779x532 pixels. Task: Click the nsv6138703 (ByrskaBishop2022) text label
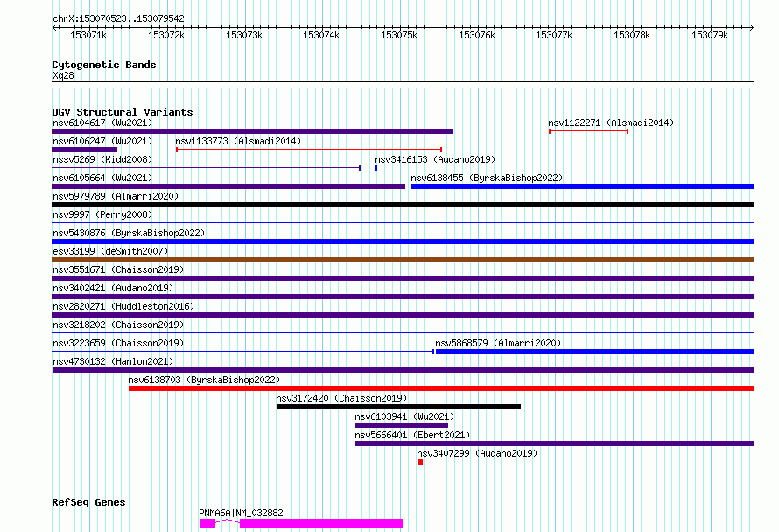coord(204,380)
